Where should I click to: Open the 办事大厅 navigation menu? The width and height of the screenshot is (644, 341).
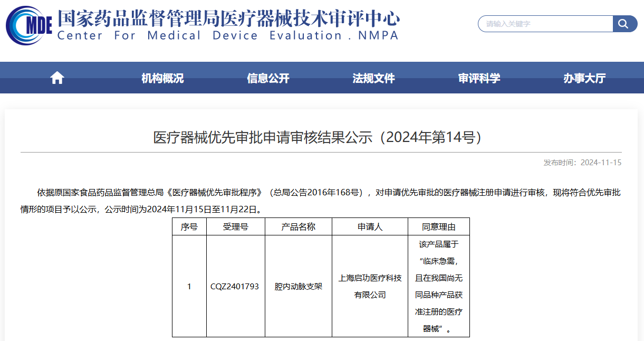[x=584, y=78]
